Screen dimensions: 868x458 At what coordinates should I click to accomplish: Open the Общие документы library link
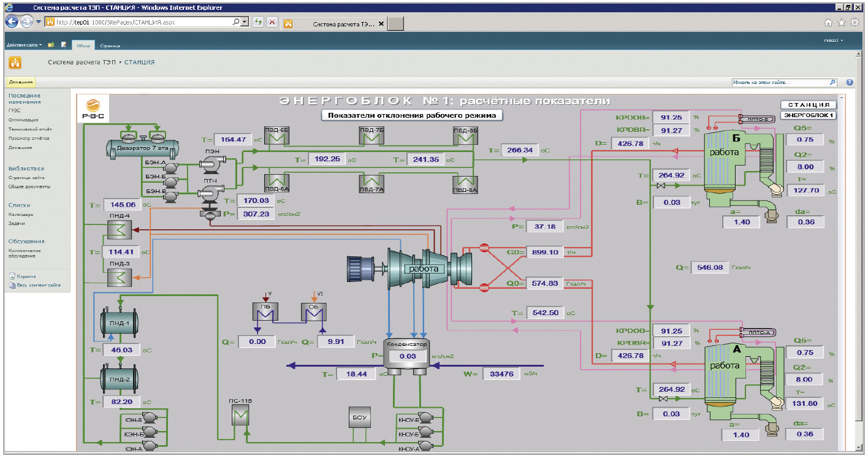click(x=29, y=186)
